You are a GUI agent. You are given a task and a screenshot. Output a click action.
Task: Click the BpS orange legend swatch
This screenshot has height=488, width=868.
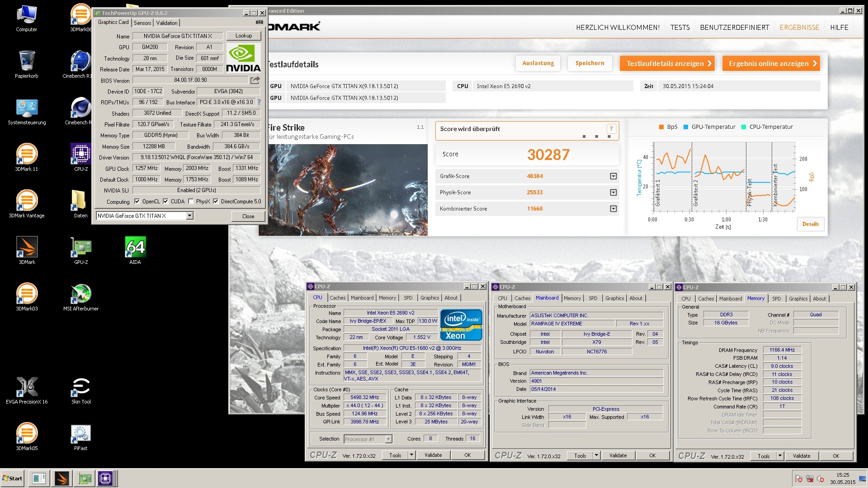point(661,127)
